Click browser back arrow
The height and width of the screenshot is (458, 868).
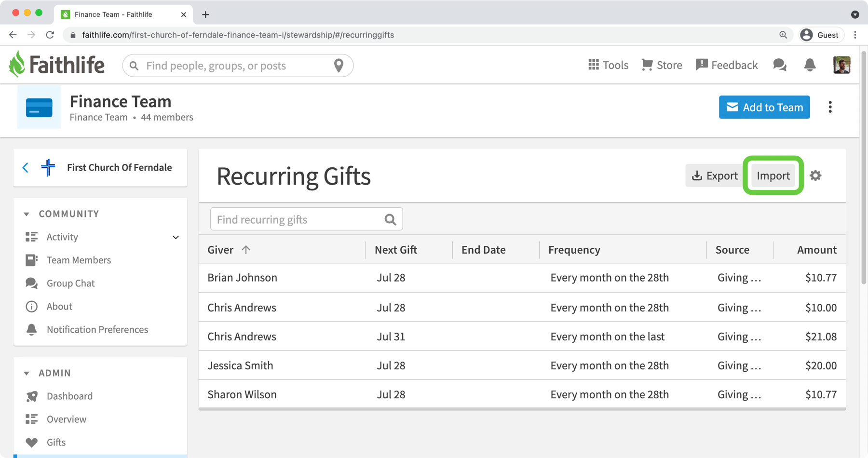pos(13,35)
